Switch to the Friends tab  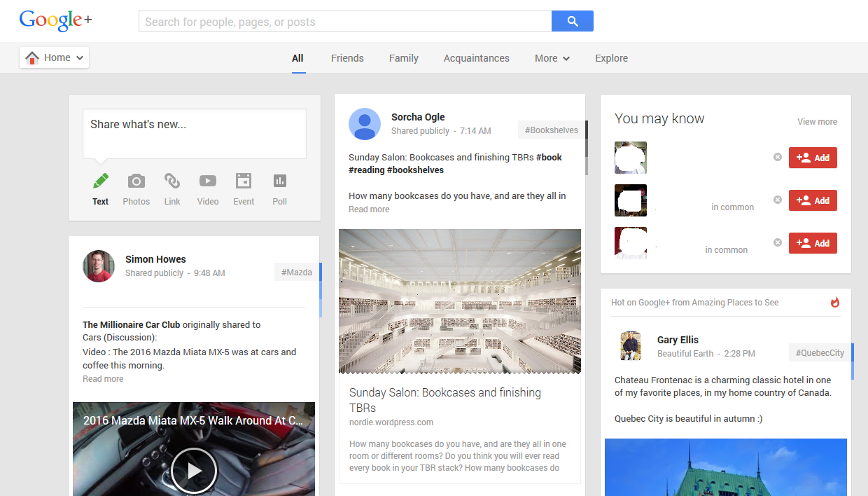click(x=347, y=58)
